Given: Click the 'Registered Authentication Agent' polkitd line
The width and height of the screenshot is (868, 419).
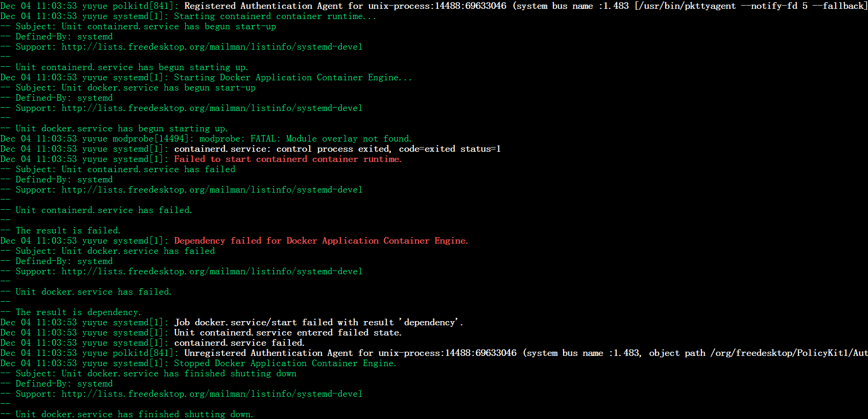Looking at the screenshot, I should point(434,6).
